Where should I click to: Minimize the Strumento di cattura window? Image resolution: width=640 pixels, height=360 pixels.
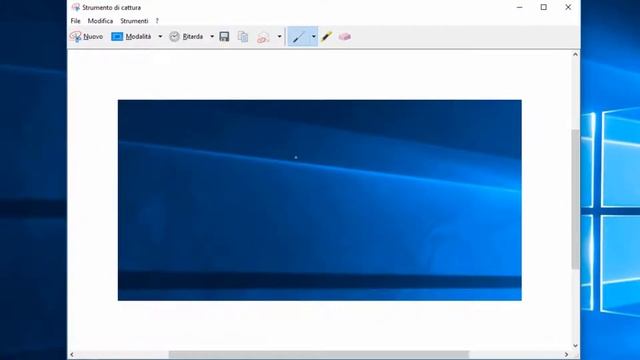[x=520, y=7]
